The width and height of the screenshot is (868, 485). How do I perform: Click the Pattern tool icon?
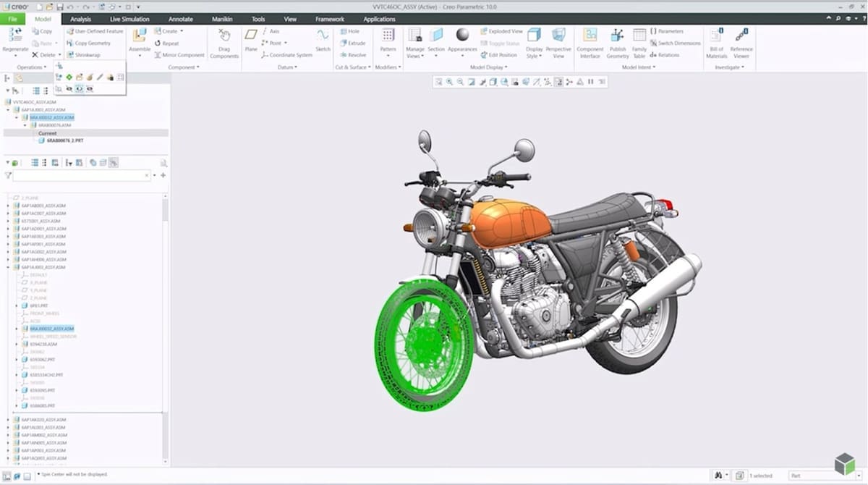[x=388, y=35]
